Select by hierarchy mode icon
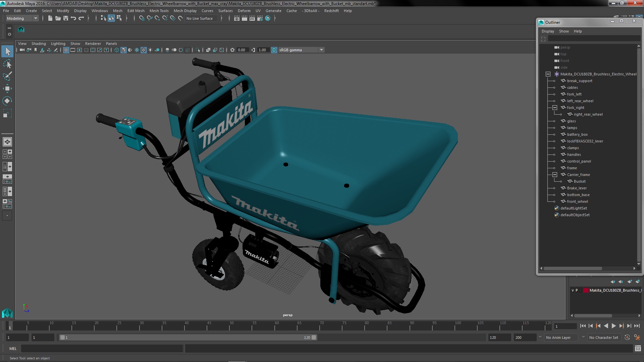 (103, 18)
